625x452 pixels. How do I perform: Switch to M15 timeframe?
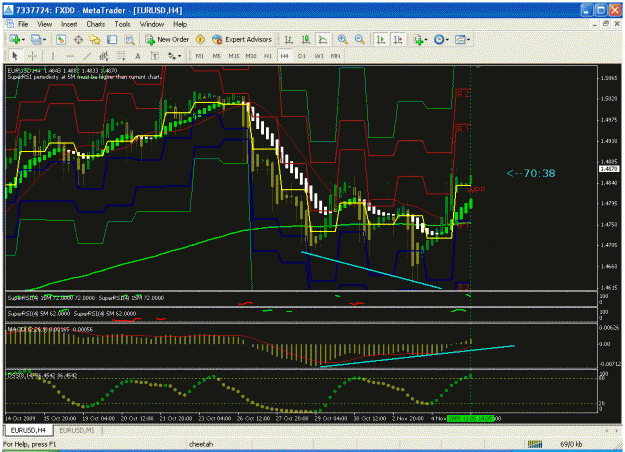[x=234, y=56]
